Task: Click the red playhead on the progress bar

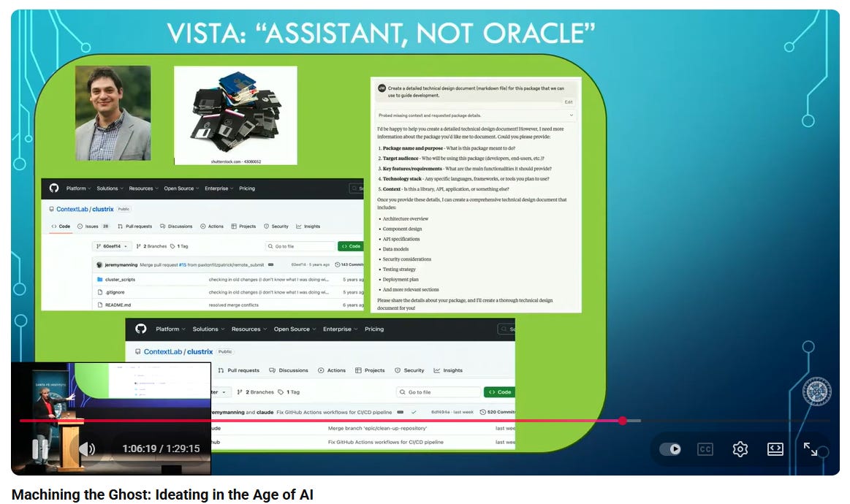Action: tap(622, 421)
